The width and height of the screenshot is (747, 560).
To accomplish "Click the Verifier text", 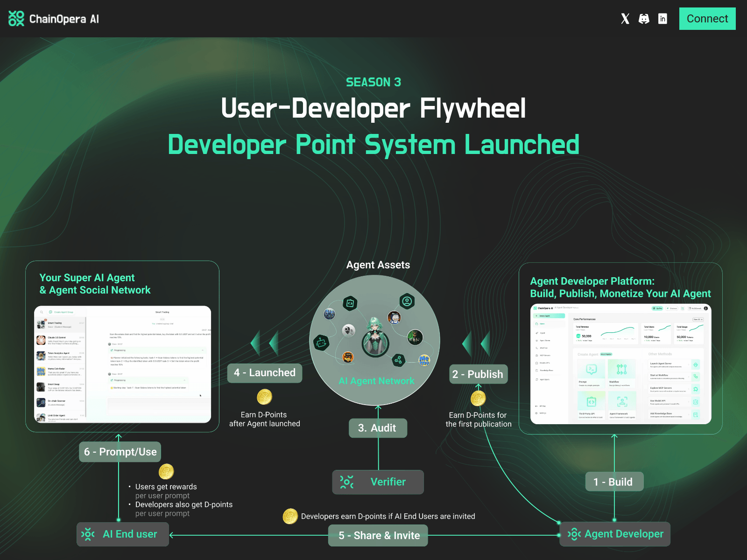I will [x=388, y=482].
